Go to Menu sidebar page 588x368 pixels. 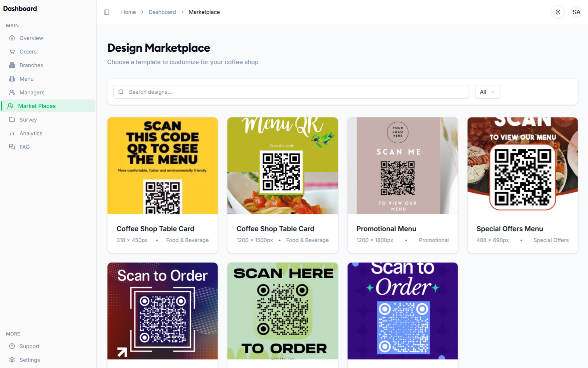[26, 79]
